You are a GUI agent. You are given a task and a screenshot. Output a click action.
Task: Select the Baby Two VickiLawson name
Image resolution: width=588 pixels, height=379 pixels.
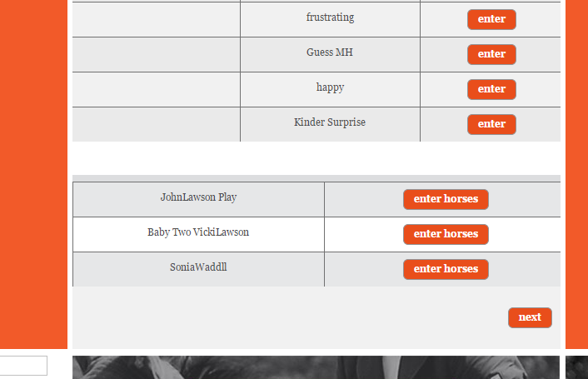(198, 232)
